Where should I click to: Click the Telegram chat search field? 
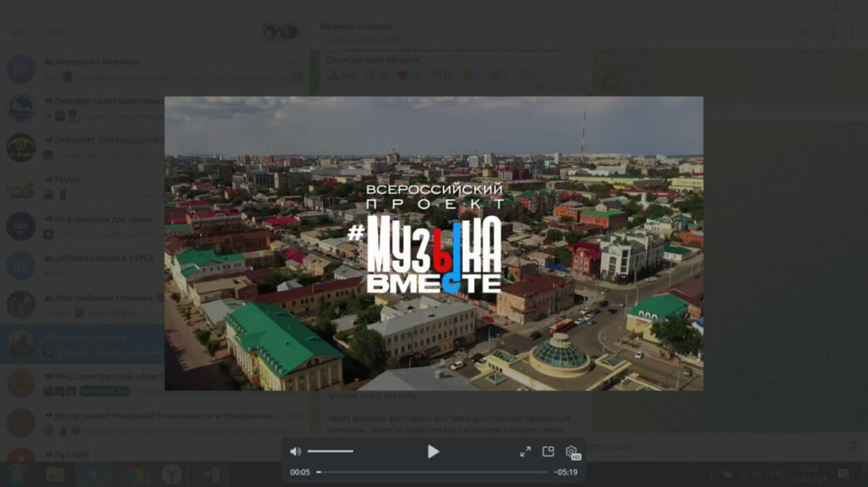click(x=147, y=33)
